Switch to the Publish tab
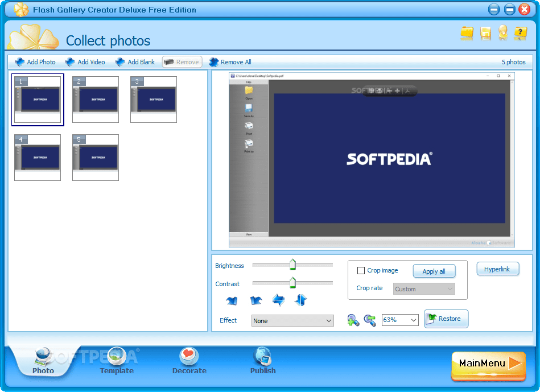The width and height of the screenshot is (540, 392). (x=263, y=361)
